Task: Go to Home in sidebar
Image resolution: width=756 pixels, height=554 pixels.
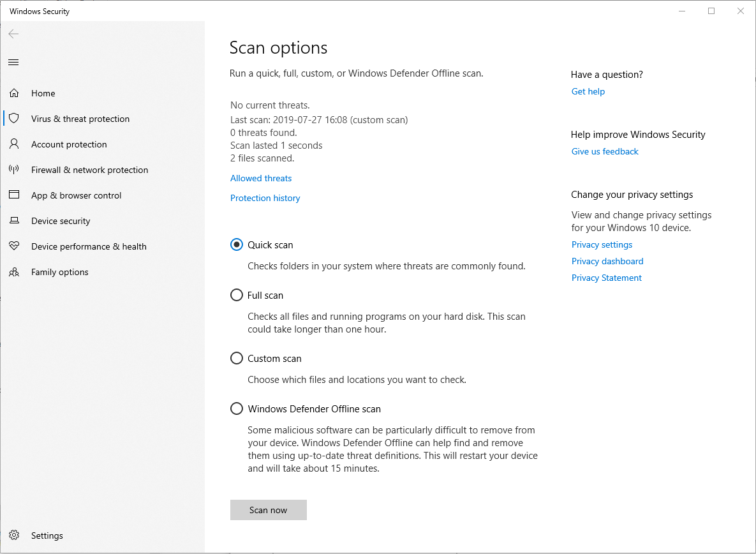Action: (x=43, y=94)
